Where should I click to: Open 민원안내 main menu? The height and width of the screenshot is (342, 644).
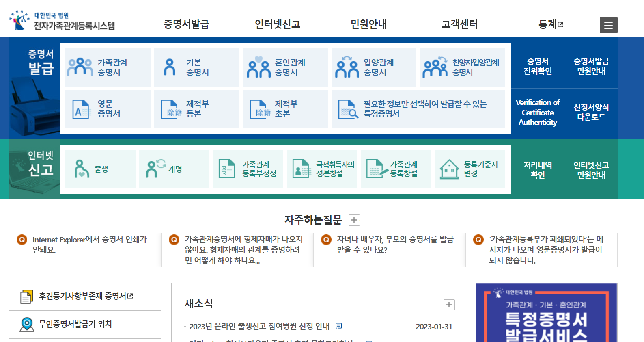(368, 24)
